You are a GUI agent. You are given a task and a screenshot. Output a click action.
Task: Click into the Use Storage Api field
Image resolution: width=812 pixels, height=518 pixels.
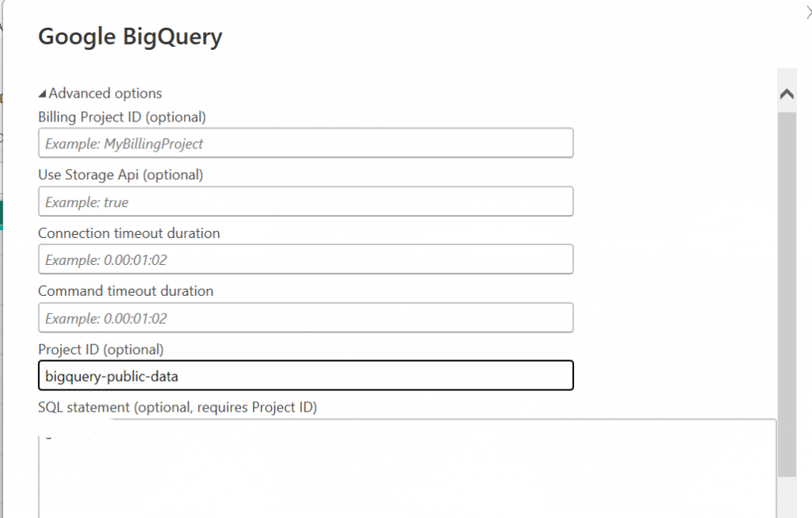pyautogui.click(x=305, y=202)
